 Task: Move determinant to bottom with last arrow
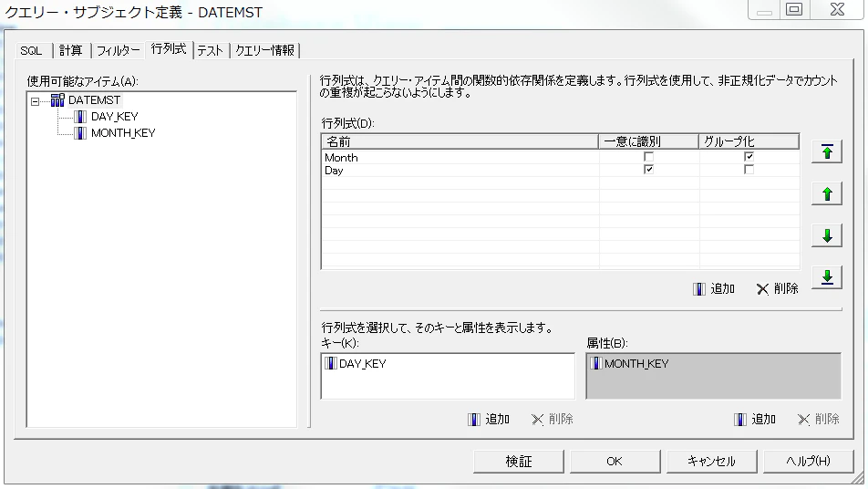827,277
